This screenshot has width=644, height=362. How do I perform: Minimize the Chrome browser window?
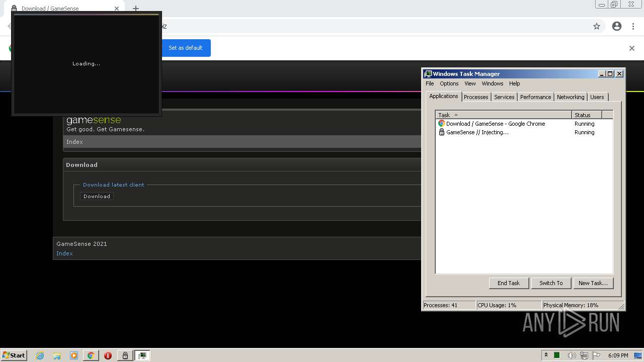(x=601, y=5)
